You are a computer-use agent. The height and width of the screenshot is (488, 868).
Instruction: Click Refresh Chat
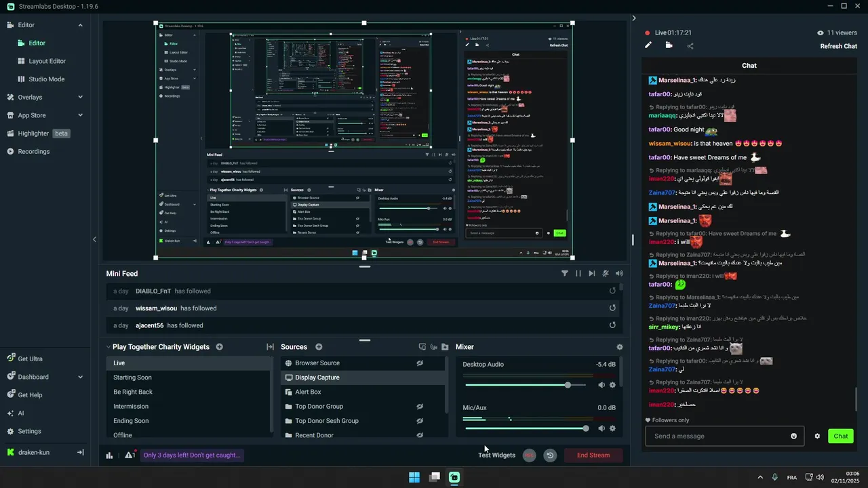click(838, 46)
